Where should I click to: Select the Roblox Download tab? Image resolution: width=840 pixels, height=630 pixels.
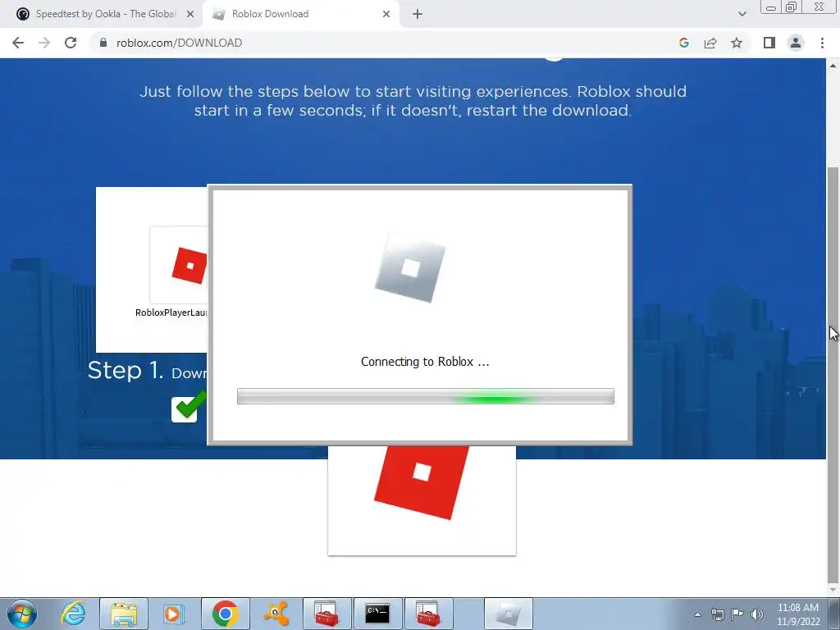[301, 15]
